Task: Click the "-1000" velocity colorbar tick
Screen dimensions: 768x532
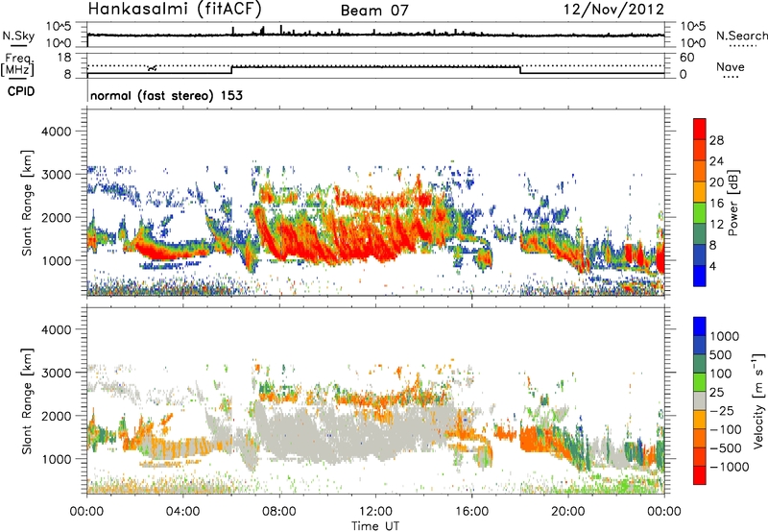Action: [x=730, y=467]
